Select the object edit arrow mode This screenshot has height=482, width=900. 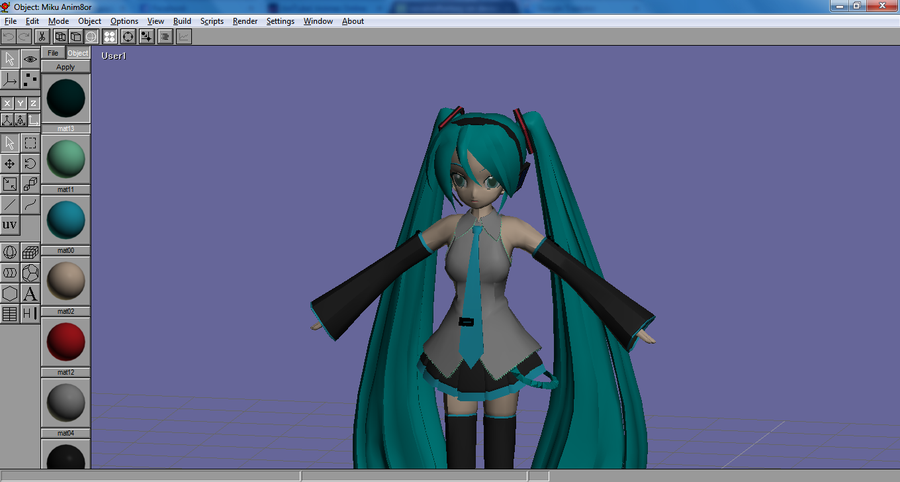[x=10, y=59]
